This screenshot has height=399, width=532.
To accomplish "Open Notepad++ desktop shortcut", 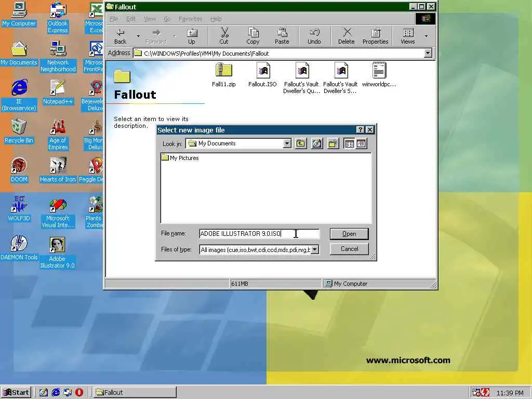I will click(58, 92).
